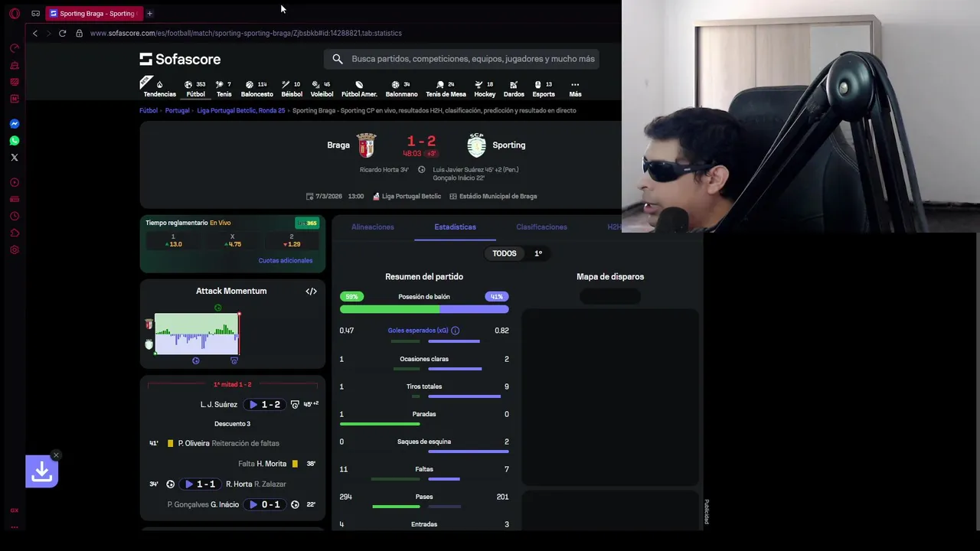Viewport: 980px width, 551px height.
Task: Click the Portugal breadcrumb link
Action: tap(177, 110)
